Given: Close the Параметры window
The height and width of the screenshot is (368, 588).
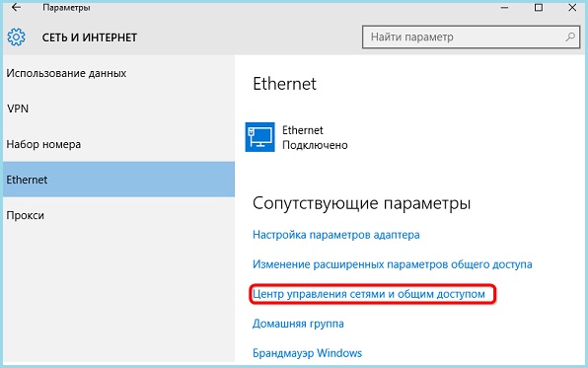Looking at the screenshot, I should 572,7.
